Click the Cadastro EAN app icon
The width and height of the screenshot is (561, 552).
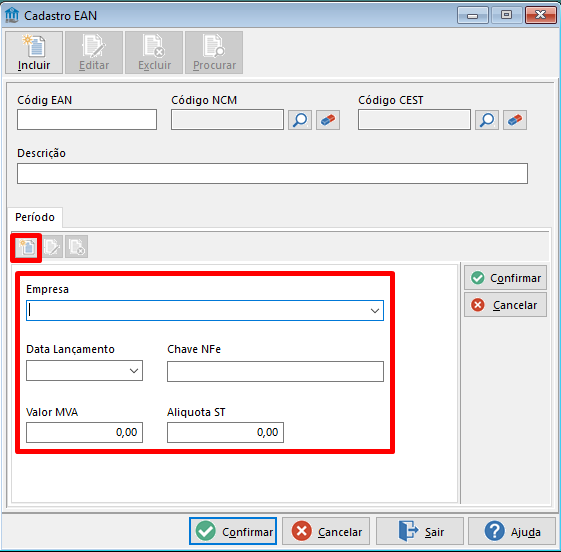12,15
